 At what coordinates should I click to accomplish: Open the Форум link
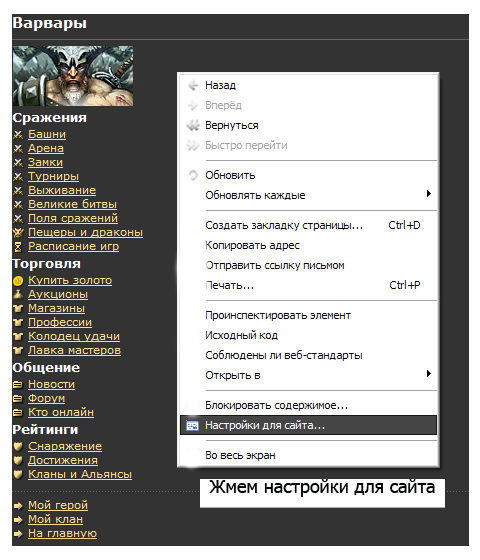pos(47,398)
